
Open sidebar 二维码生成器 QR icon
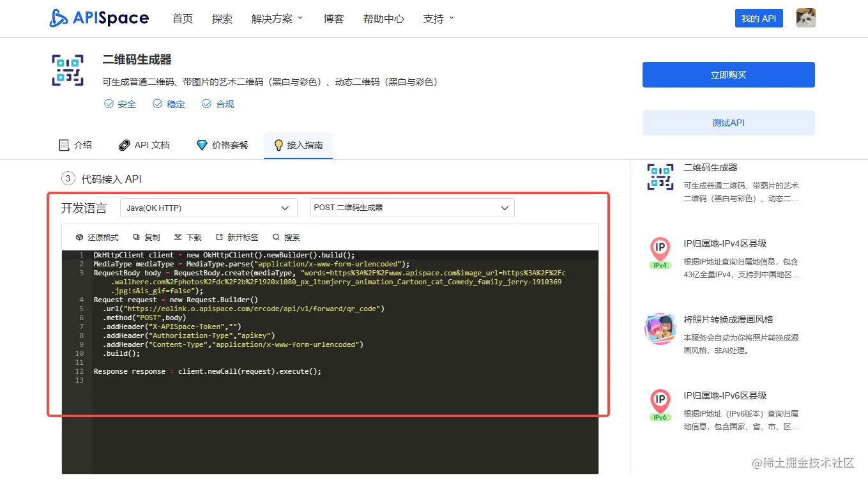point(660,177)
